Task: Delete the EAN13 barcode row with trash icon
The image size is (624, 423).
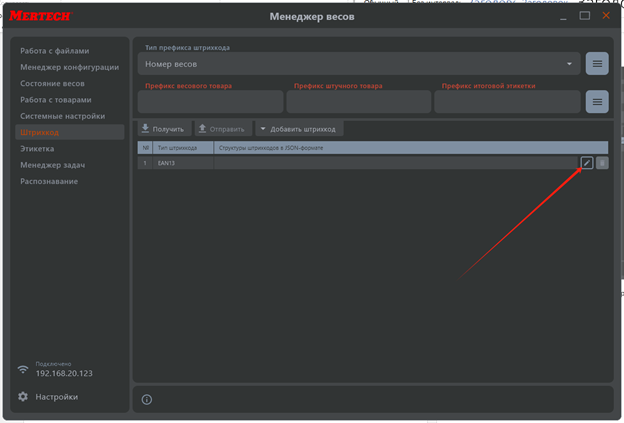Action: click(x=602, y=163)
